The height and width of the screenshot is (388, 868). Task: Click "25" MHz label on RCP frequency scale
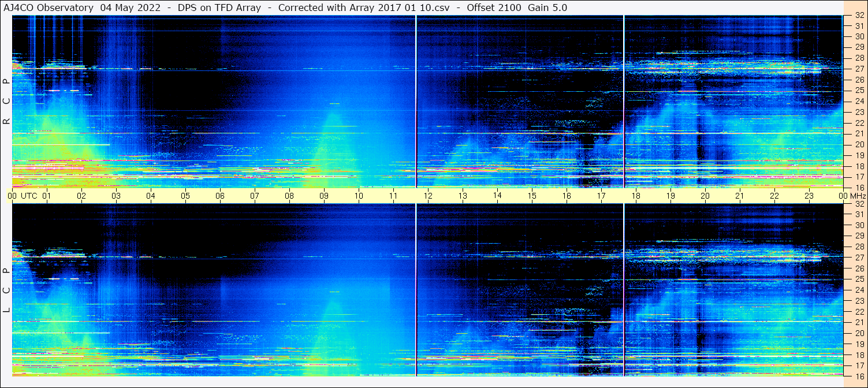[x=859, y=90]
